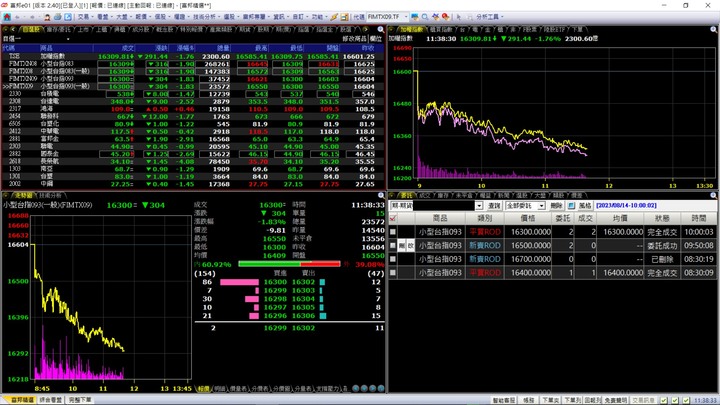Check the box for the 08:30:09 order
This screenshot has height=405, width=720.
point(393,273)
